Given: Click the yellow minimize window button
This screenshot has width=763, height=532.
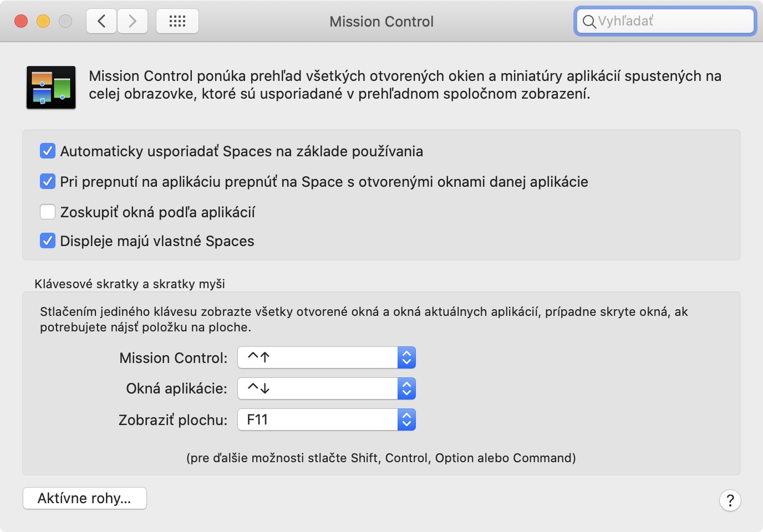Looking at the screenshot, I should tap(43, 21).
